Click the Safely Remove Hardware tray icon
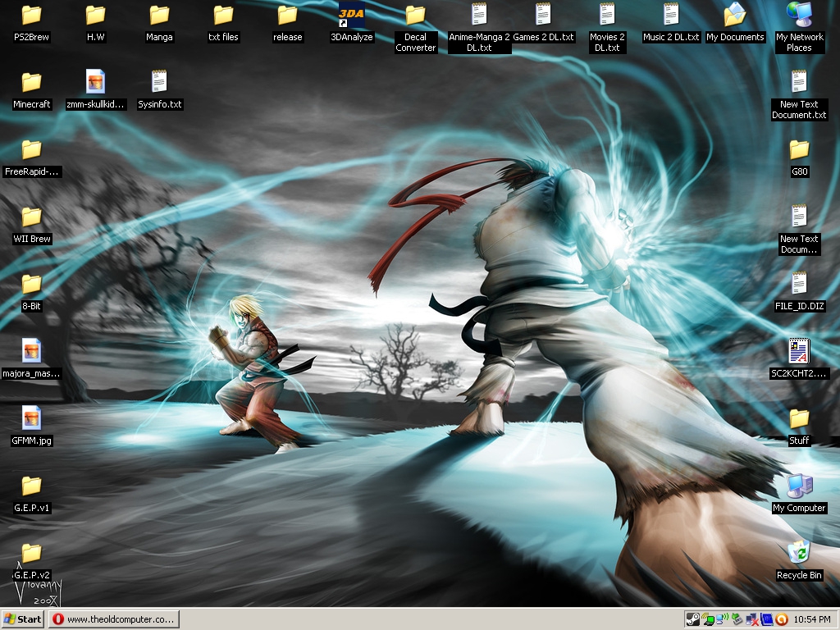Viewport: 840px width, 630px height. click(737, 619)
